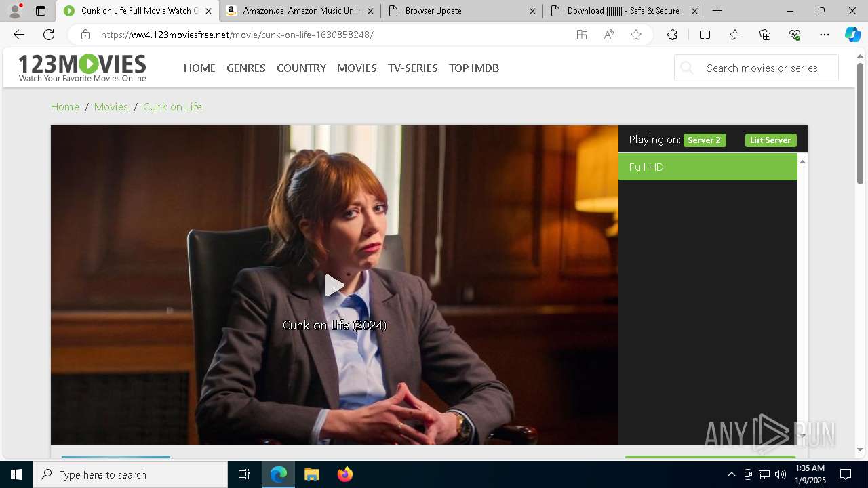Close the Amazon Music tab
868x488 pixels.
coord(370,11)
